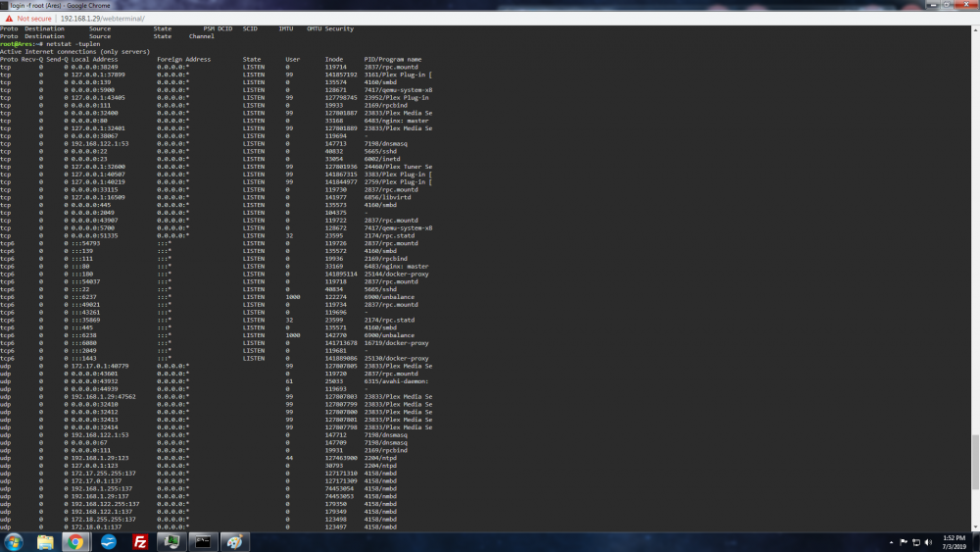Click local address :::6080
The image size is (980, 552).
pyautogui.click(x=83, y=343)
